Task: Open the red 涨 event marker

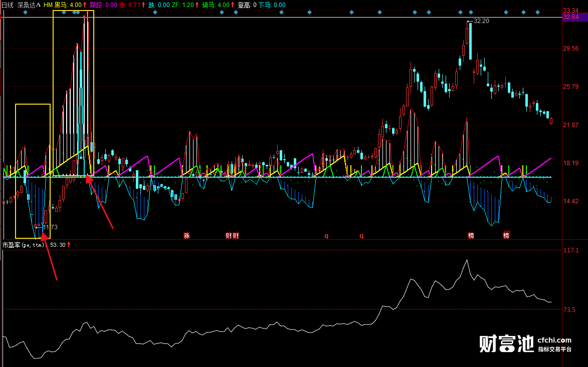Action: 186,235
